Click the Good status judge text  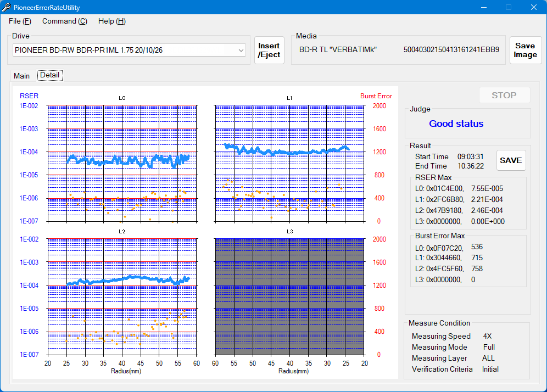click(456, 124)
